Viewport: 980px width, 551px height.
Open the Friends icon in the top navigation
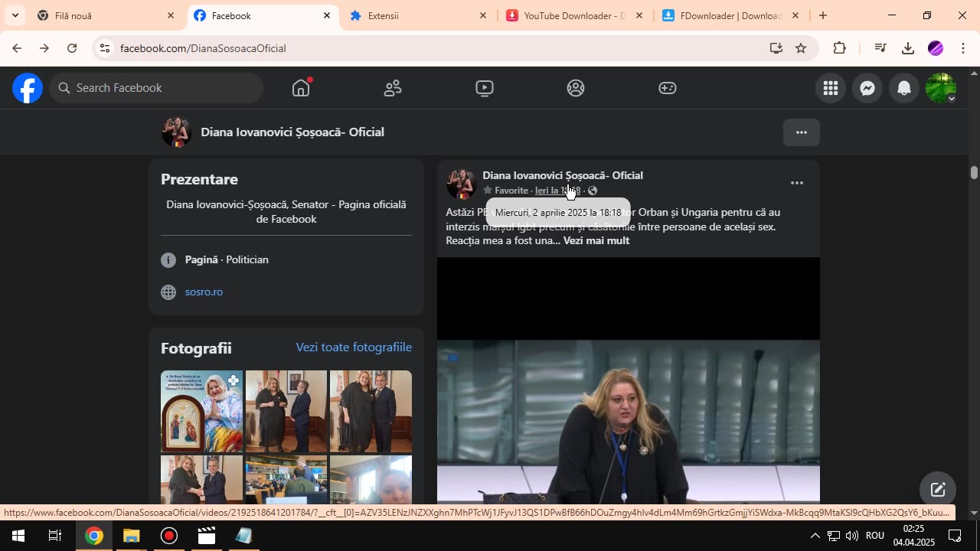tap(393, 88)
